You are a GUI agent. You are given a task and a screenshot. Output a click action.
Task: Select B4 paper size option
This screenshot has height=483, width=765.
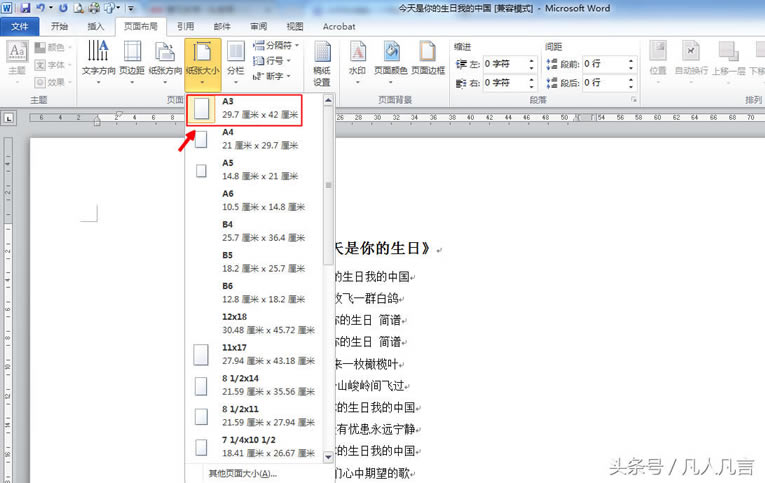[254, 231]
